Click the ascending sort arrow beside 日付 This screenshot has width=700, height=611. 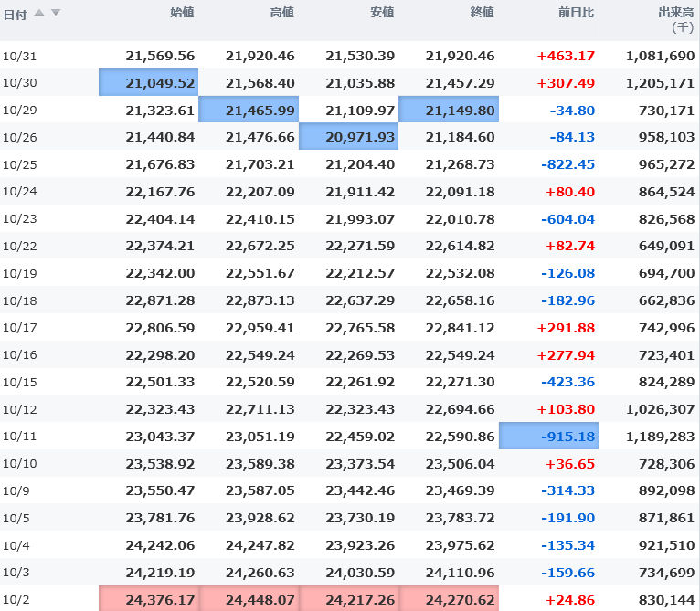click(x=39, y=13)
